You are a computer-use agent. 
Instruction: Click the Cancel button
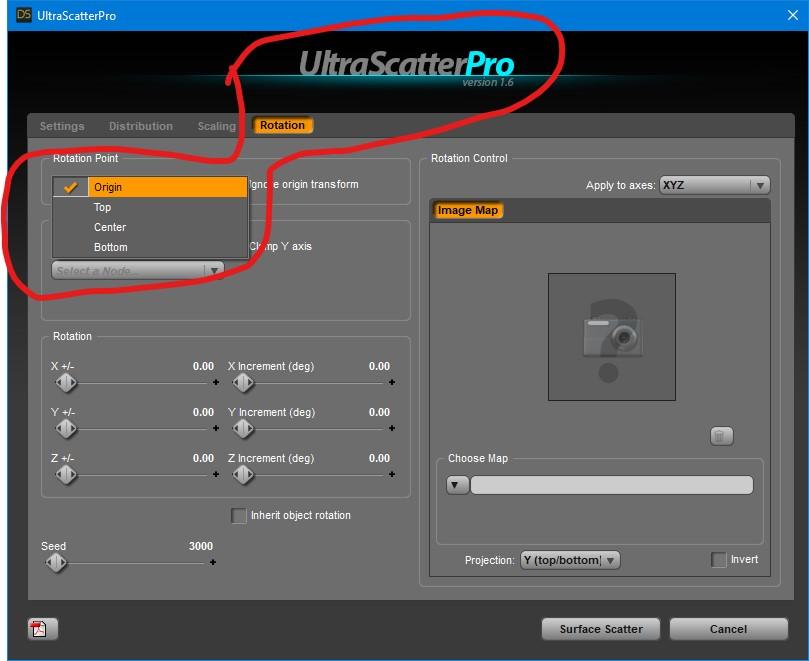coord(729,629)
